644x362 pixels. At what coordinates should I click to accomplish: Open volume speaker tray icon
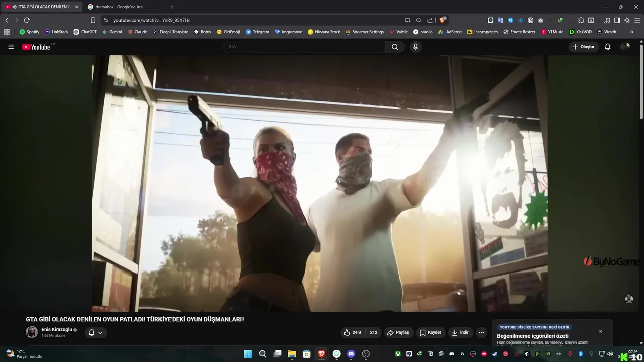tap(610, 354)
